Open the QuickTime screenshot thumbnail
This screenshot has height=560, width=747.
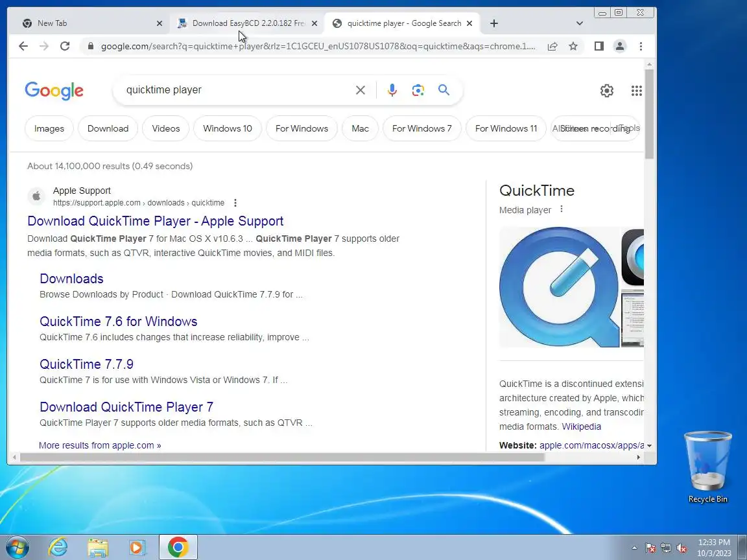632,320
